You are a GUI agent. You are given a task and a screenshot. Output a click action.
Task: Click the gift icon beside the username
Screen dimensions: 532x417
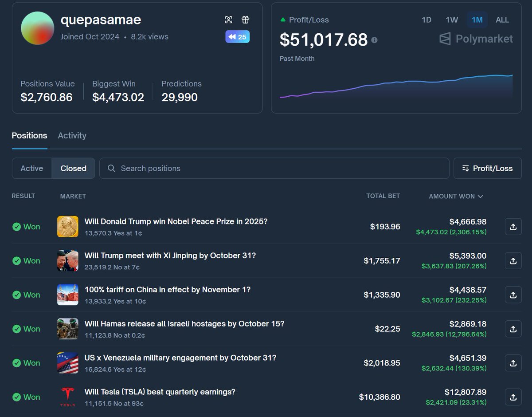(245, 20)
